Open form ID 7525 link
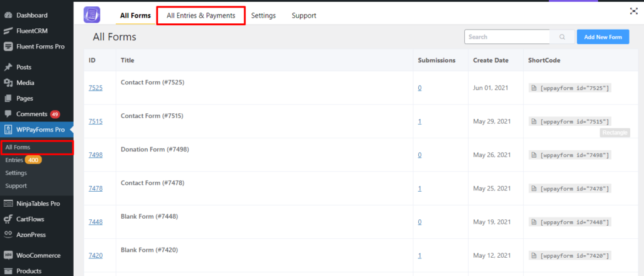This screenshot has width=644, height=276. pyautogui.click(x=95, y=88)
